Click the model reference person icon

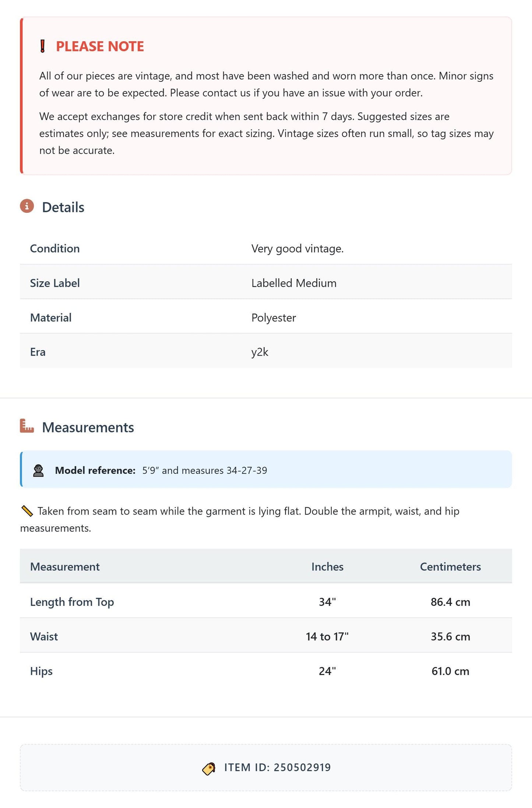[x=38, y=470]
